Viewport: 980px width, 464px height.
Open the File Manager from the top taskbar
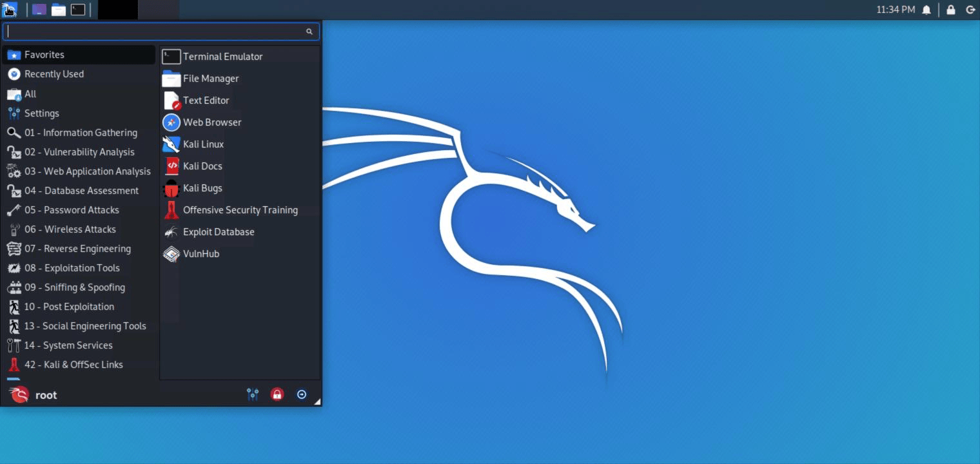click(58, 10)
